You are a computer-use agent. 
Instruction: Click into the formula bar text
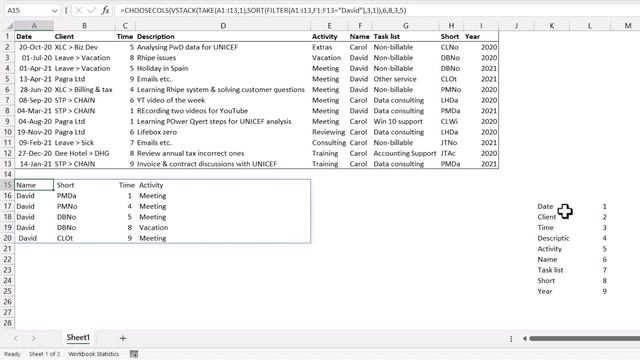pos(263,10)
